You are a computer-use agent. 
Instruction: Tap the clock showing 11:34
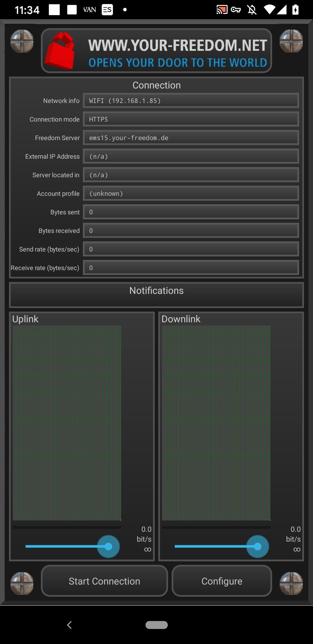pos(27,10)
